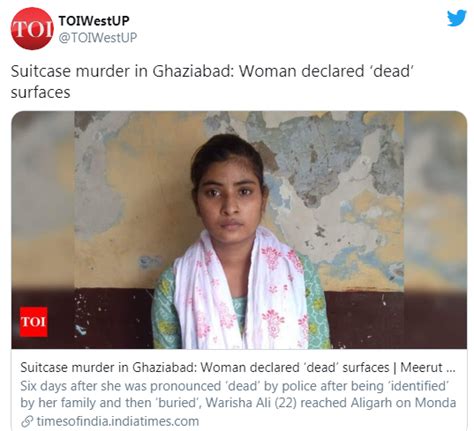
Task: Visit the @TOIWestUP handle
Action: pos(98,37)
